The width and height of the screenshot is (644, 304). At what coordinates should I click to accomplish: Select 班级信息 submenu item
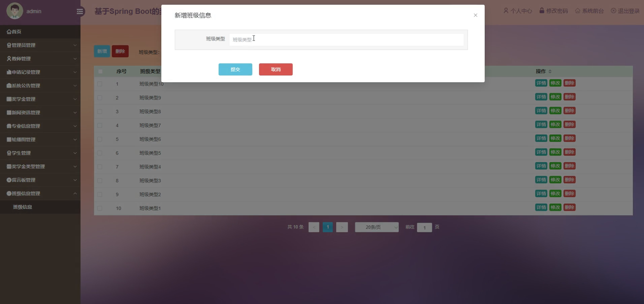[40, 207]
